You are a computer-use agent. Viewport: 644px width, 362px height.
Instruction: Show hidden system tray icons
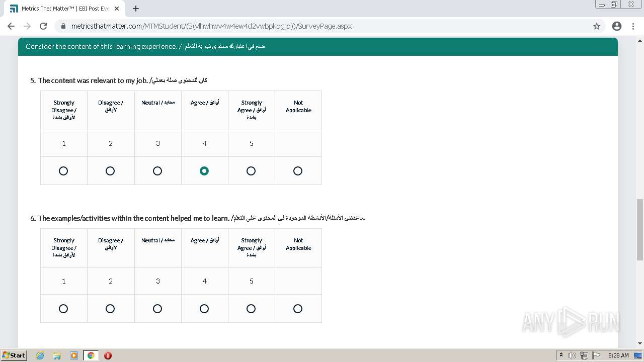pos(561,355)
